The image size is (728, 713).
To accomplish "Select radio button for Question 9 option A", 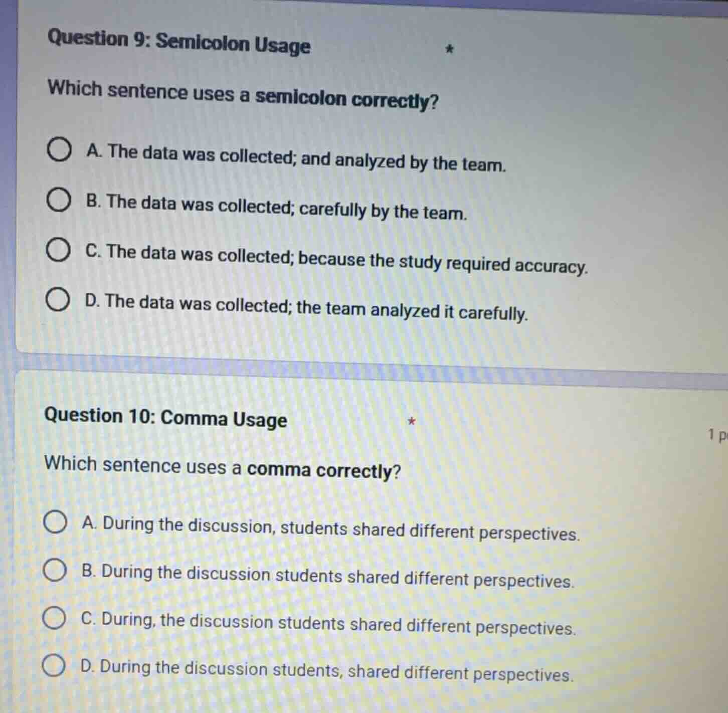I will point(59,151).
